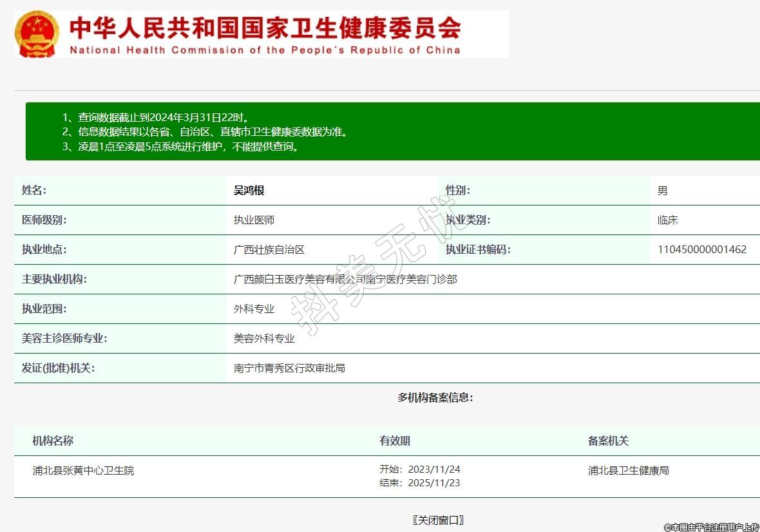Click the national emblem logo

(x=36, y=34)
